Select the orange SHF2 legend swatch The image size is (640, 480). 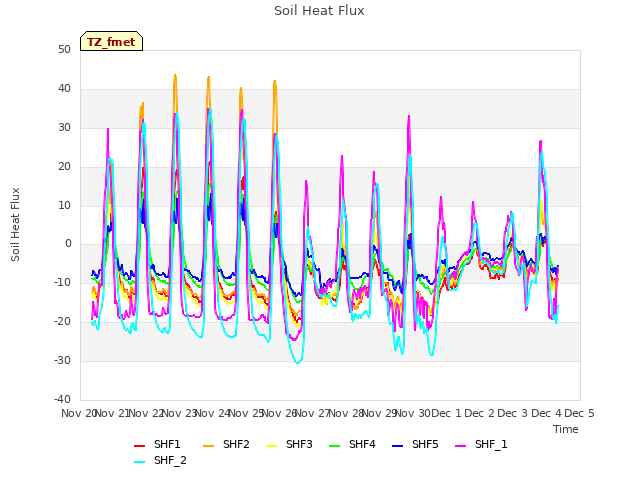[208, 446]
